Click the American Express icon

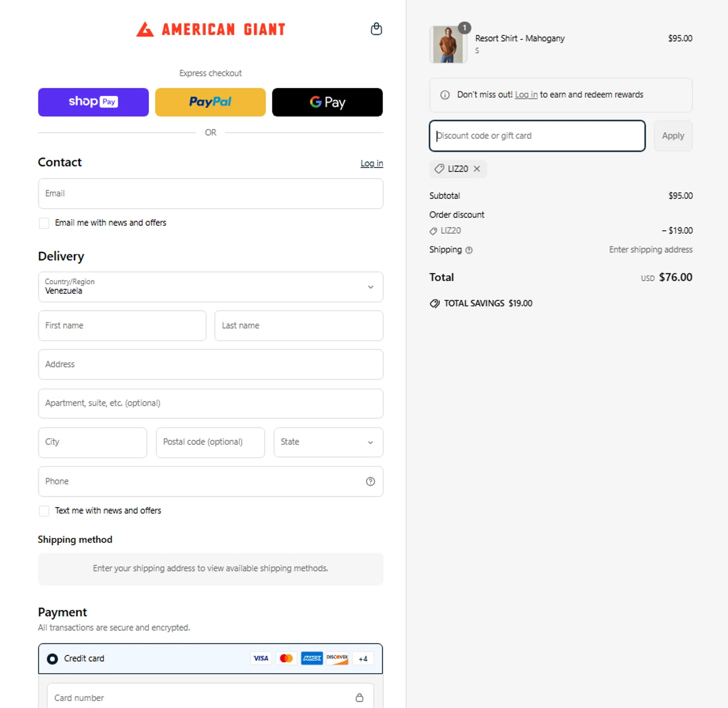click(312, 658)
